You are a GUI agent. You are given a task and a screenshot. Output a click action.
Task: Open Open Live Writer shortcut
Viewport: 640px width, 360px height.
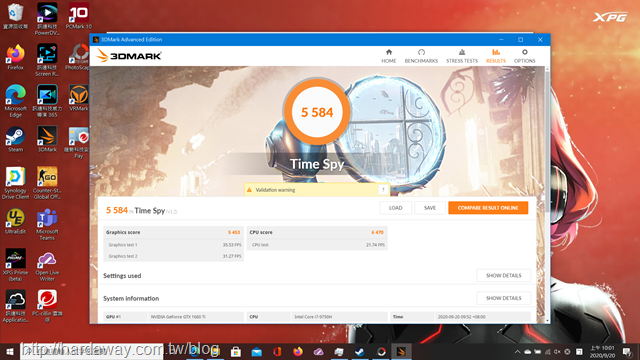[x=47, y=264]
